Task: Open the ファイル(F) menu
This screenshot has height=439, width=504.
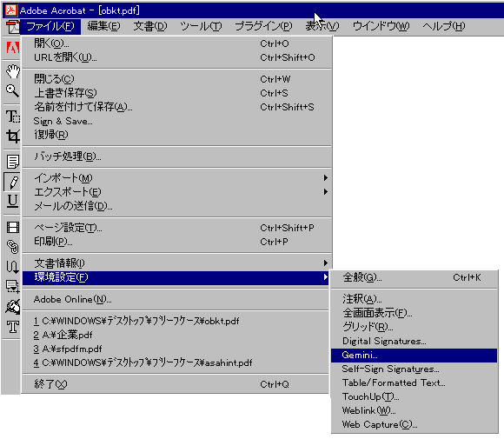Action: (50, 26)
